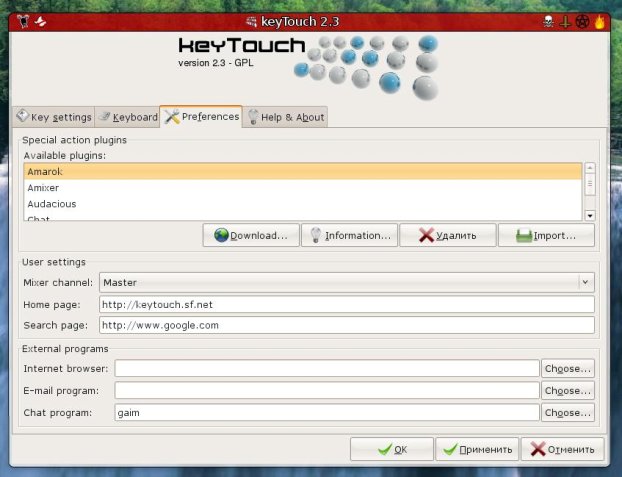Focus the Internet browser input field
Screen dimensions: 622x477
(x=327, y=369)
